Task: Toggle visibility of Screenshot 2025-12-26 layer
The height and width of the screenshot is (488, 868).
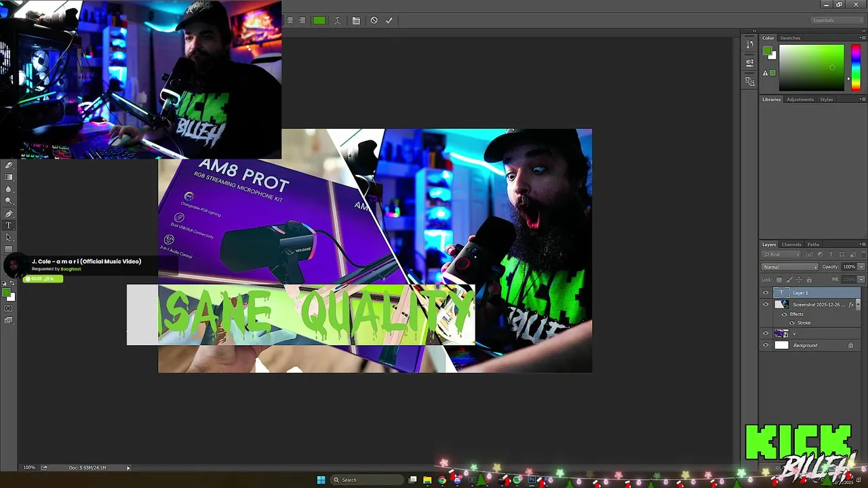Action: (x=766, y=304)
